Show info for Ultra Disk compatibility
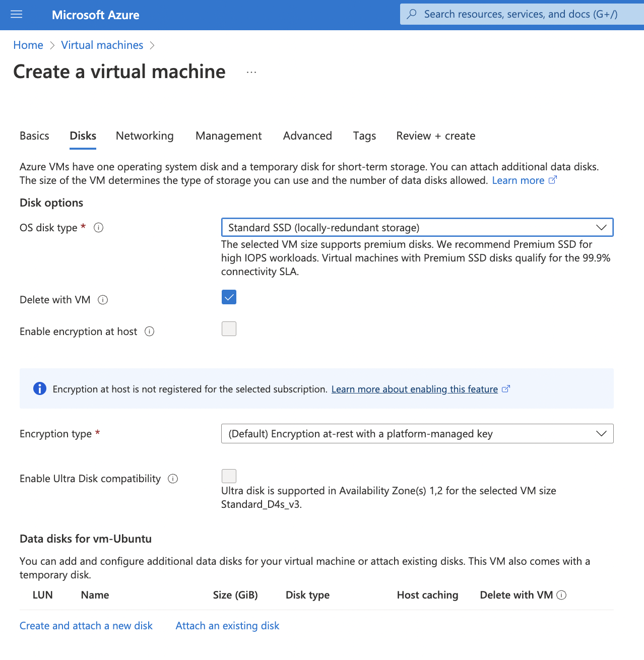 (x=173, y=479)
